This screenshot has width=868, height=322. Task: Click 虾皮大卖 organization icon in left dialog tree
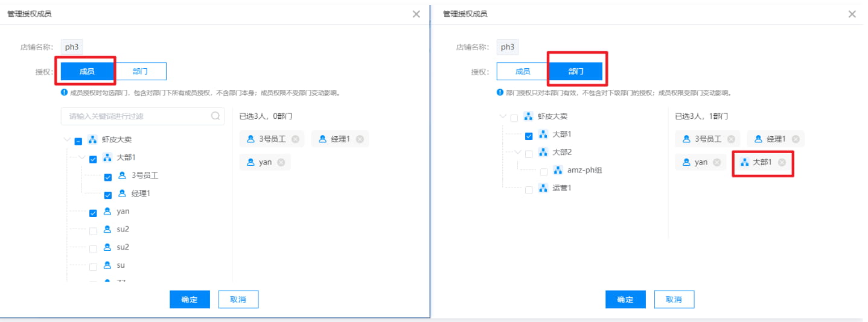click(x=92, y=140)
